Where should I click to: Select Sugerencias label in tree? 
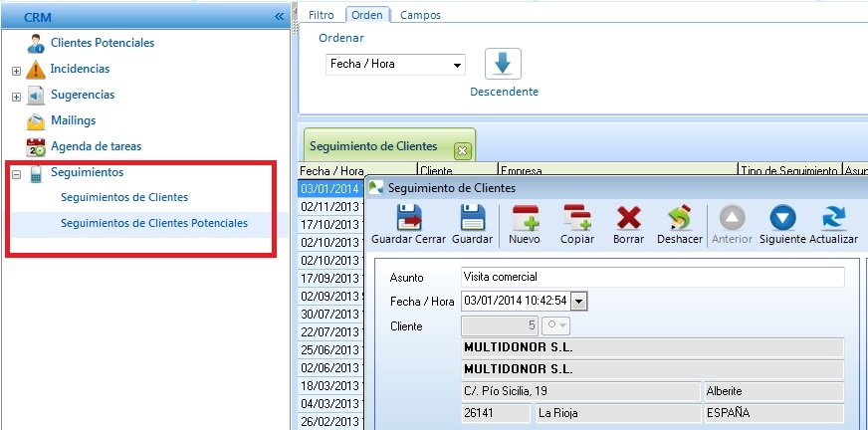click(x=83, y=95)
